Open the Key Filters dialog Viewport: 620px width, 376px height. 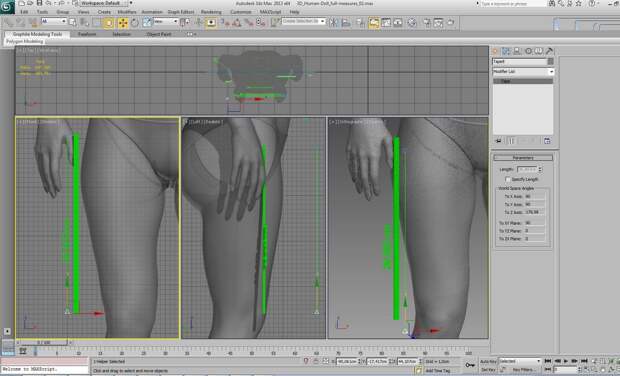524,370
